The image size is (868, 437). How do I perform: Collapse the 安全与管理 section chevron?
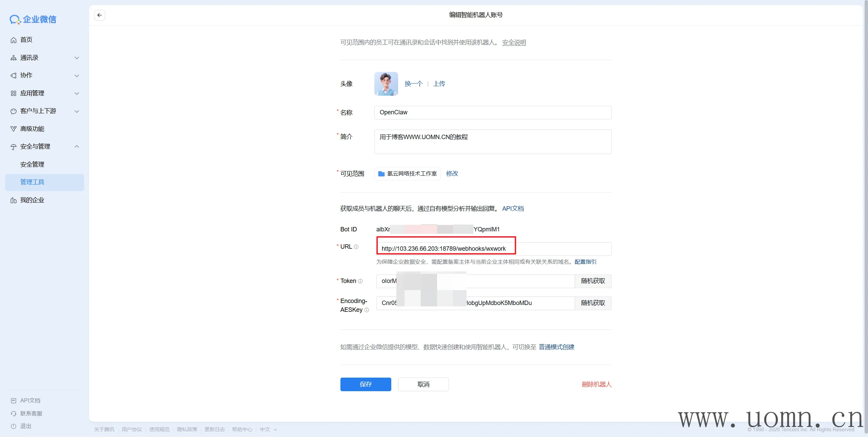[x=77, y=147]
